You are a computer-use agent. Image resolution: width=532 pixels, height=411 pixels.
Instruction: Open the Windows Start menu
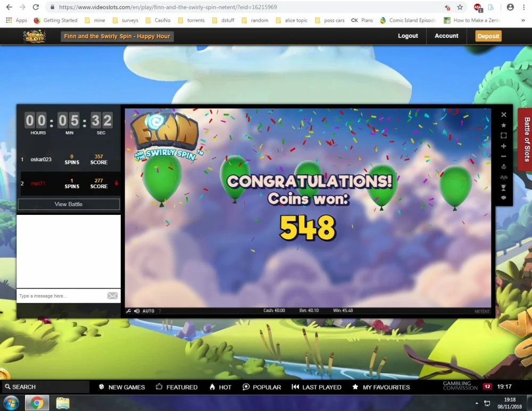tap(11, 403)
